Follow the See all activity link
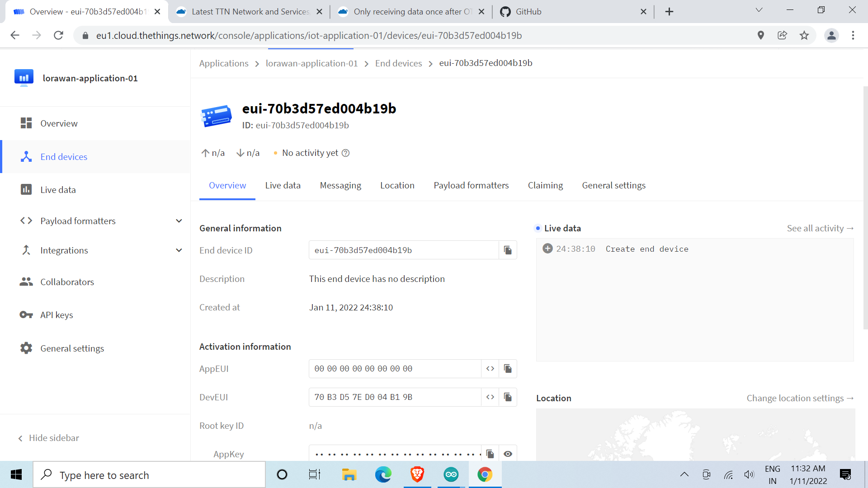This screenshot has height=488, width=868. [x=820, y=228]
